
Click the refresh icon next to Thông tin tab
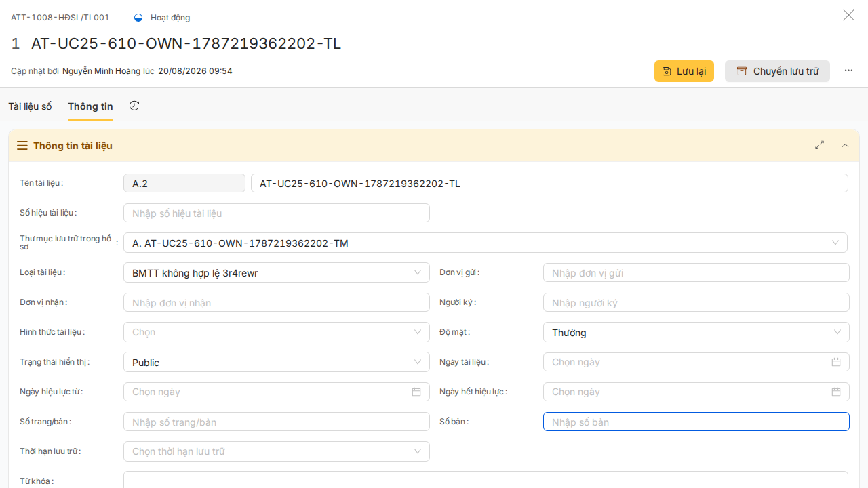coord(134,106)
